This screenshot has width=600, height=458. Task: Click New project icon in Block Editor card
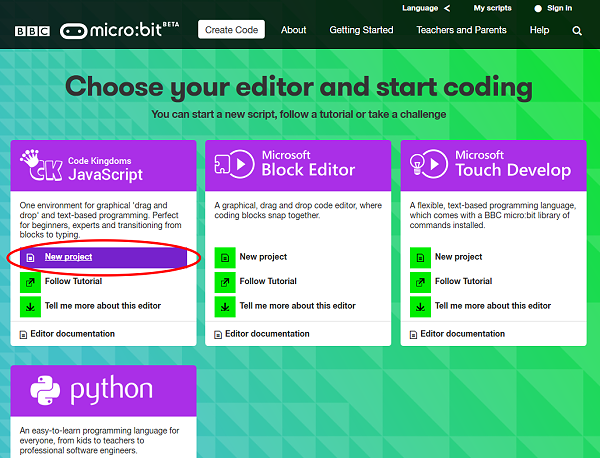click(225, 258)
